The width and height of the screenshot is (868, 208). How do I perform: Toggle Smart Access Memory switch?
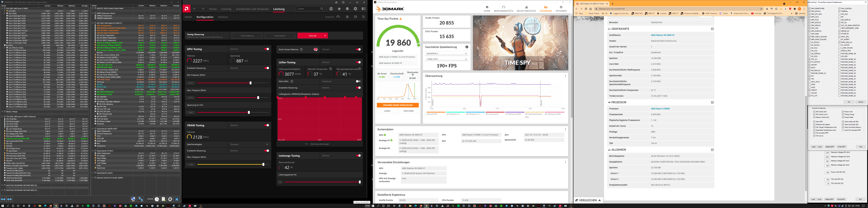(x=358, y=50)
